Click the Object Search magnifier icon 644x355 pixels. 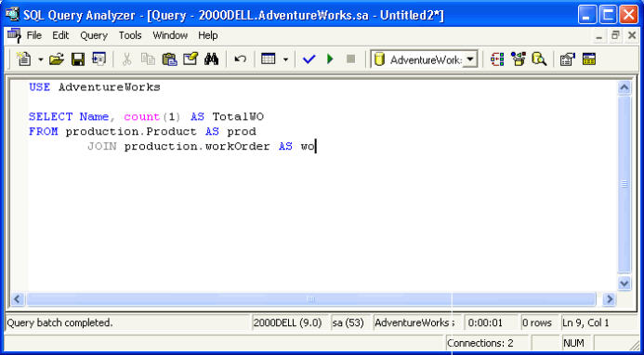click(539, 59)
